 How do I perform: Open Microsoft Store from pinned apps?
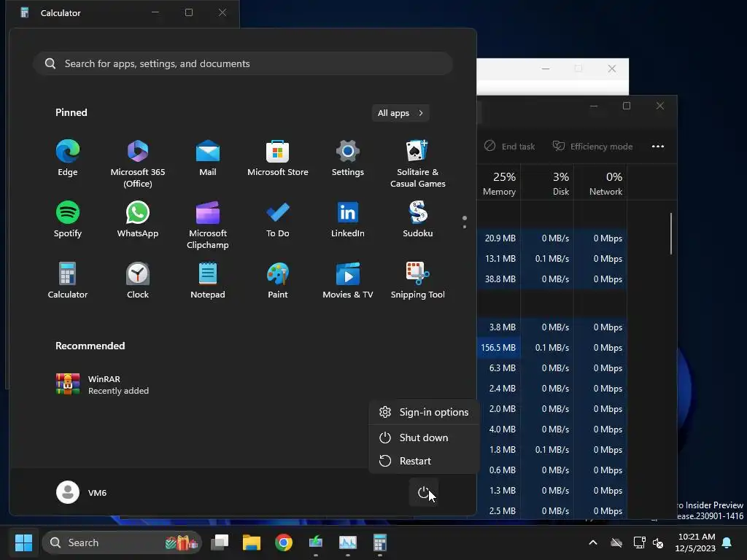278,159
